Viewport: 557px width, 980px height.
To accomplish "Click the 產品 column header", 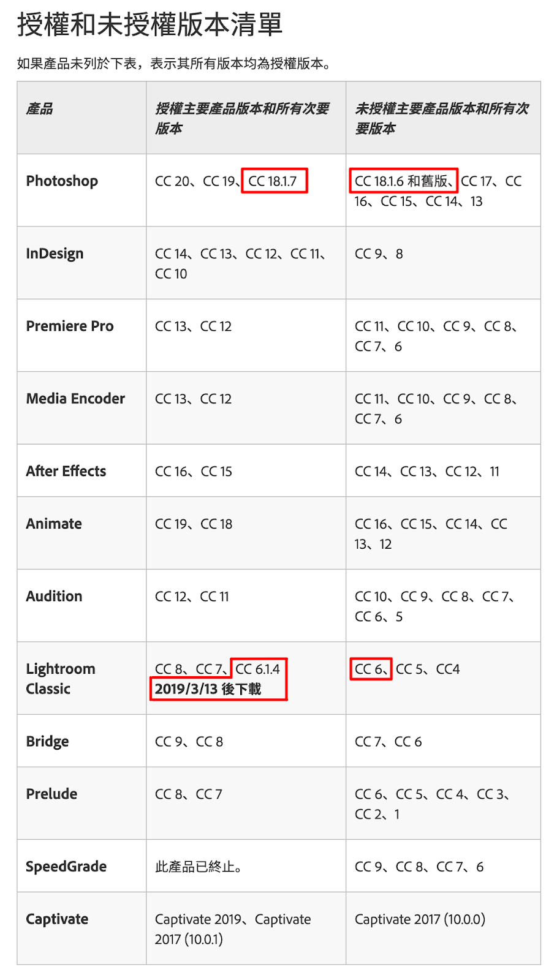I will pyautogui.click(x=39, y=109).
